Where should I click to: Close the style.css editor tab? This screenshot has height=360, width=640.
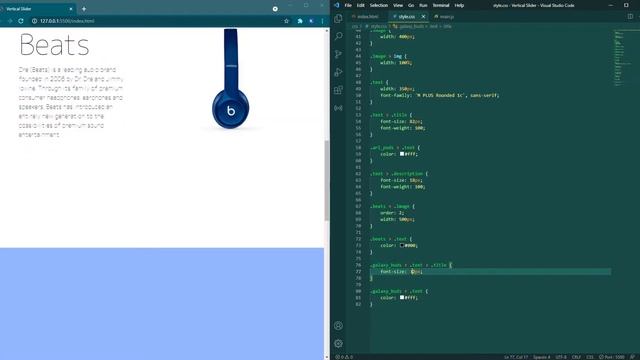pyautogui.click(x=423, y=17)
